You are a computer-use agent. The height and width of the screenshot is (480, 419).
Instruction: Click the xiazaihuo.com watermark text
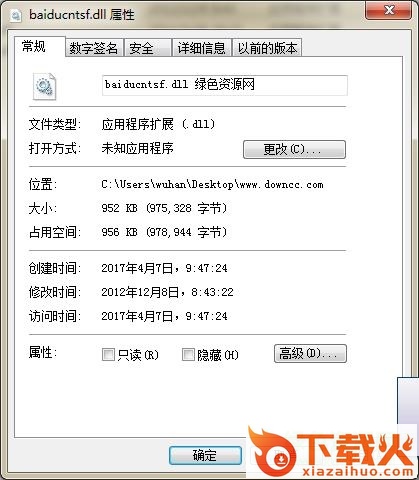pyautogui.click(x=358, y=471)
